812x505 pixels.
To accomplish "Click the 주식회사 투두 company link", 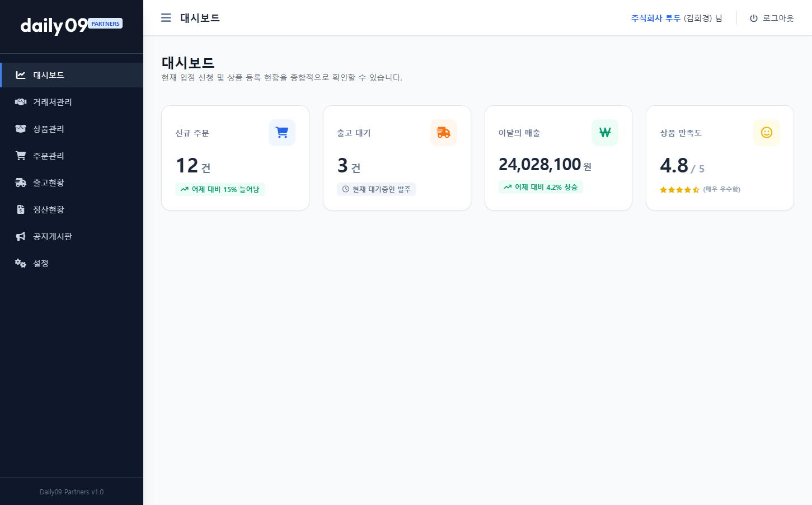I will (x=655, y=17).
